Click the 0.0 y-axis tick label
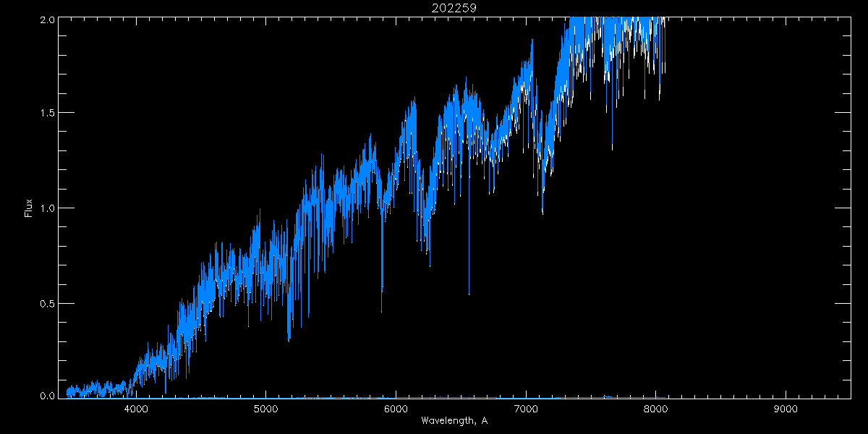 (46, 396)
